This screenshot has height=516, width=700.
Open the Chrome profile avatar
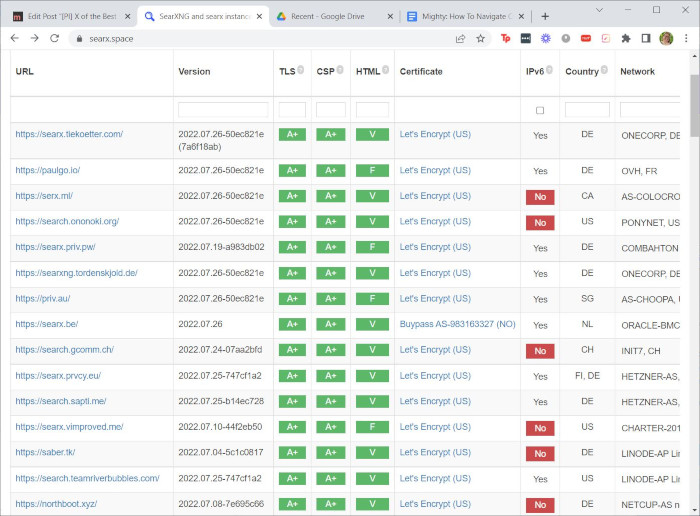[666, 39]
